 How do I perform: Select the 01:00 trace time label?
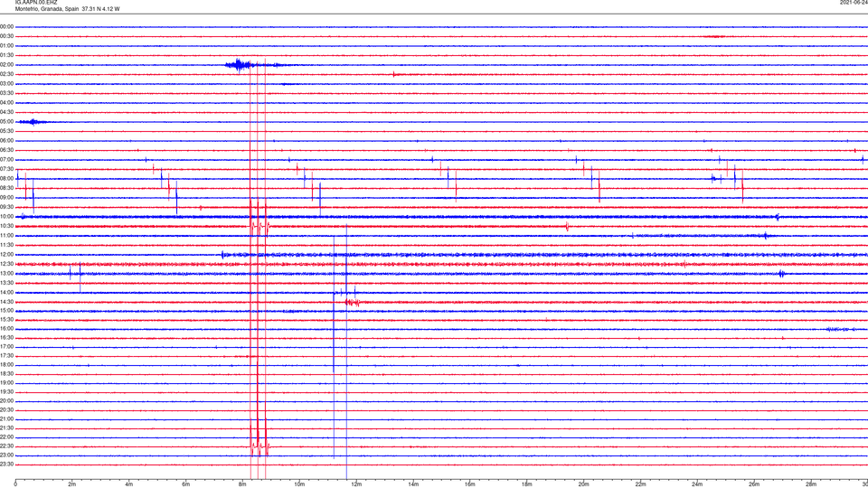pyautogui.click(x=6, y=46)
